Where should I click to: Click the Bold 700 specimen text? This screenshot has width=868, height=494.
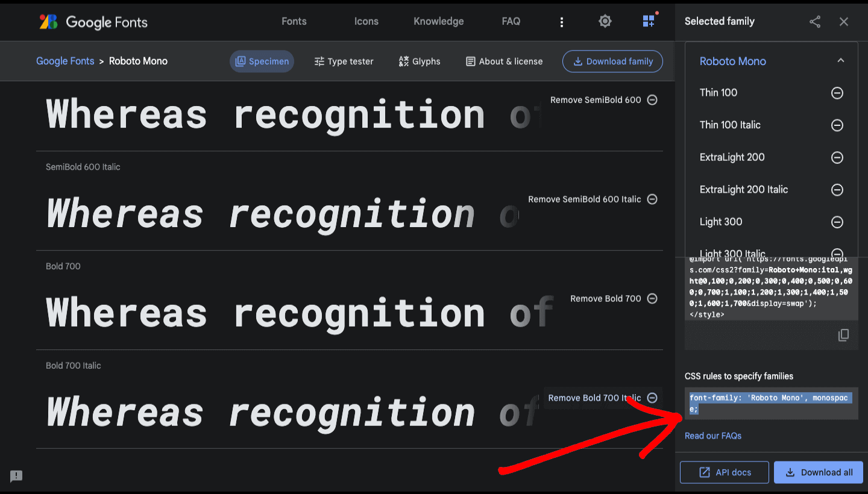pyautogui.click(x=300, y=313)
